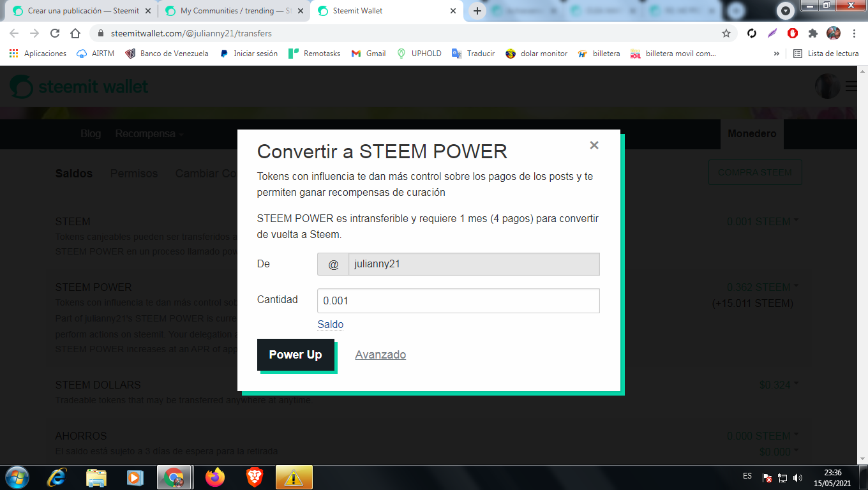The height and width of the screenshot is (490, 868).
Task: Go forward in browser history
Action: pos(34,33)
